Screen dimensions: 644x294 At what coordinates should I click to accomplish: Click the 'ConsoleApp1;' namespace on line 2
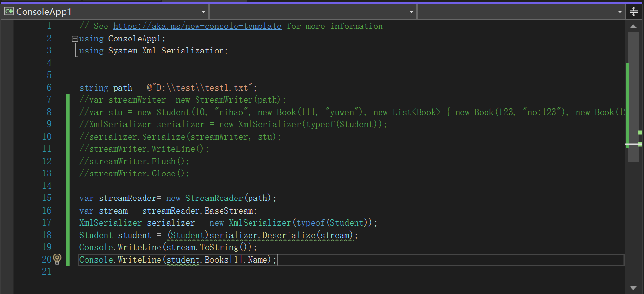pos(137,39)
